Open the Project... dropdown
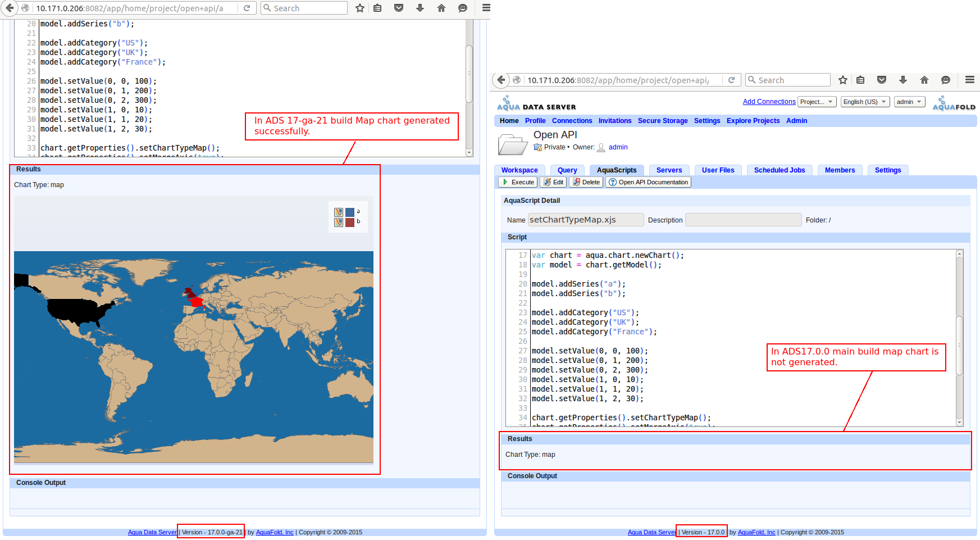 [817, 102]
